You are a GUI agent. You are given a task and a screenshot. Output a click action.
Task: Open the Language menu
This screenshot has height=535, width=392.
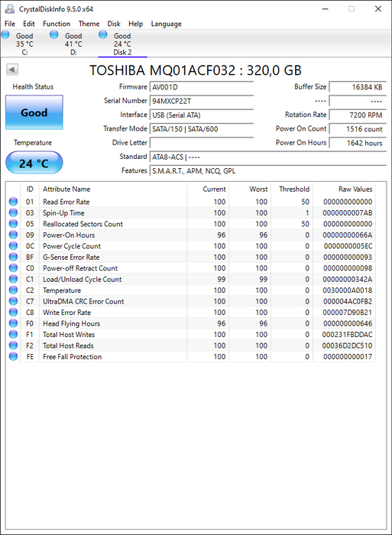tap(167, 24)
